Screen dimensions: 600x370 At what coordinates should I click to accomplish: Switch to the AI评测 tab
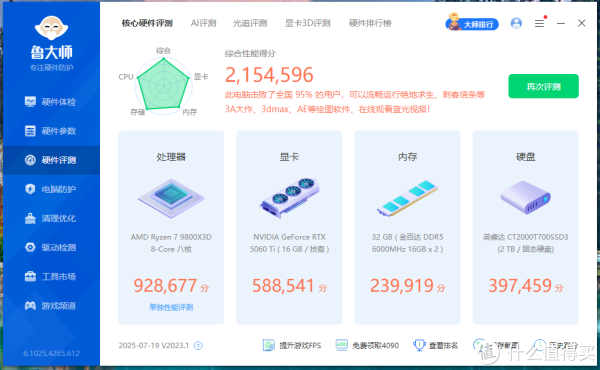(203, 23)
